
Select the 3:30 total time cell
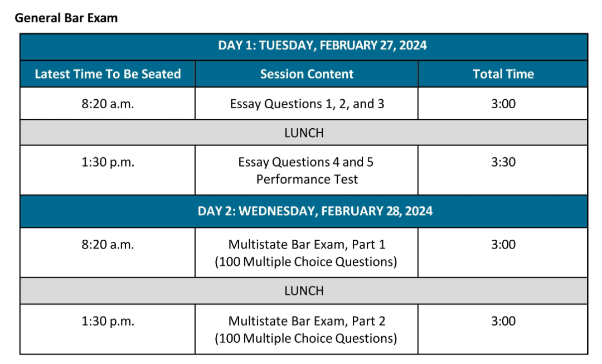coord(503,170)
